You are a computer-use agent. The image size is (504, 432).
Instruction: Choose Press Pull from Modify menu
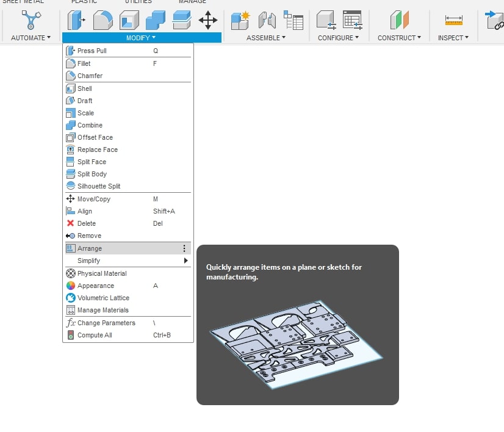click(128, 51)
